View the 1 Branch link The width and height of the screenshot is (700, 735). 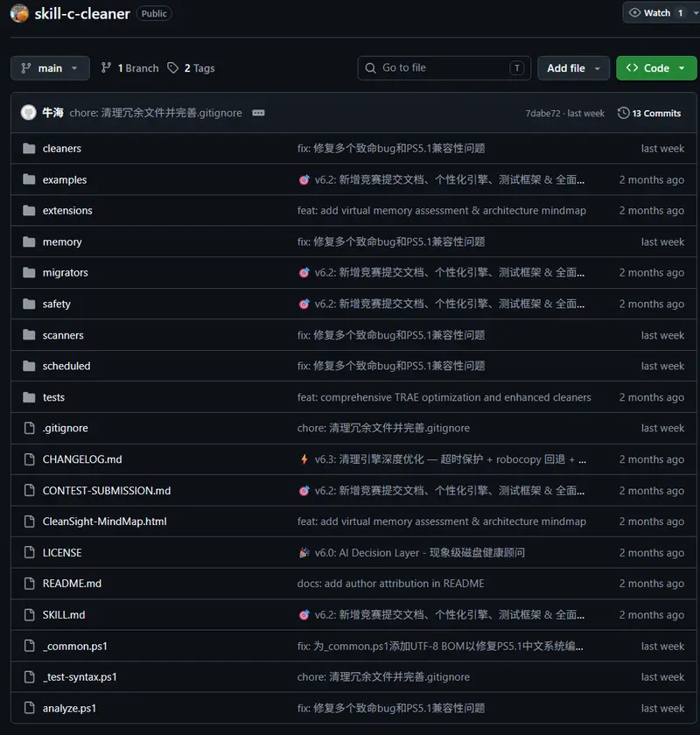point(129,68)
